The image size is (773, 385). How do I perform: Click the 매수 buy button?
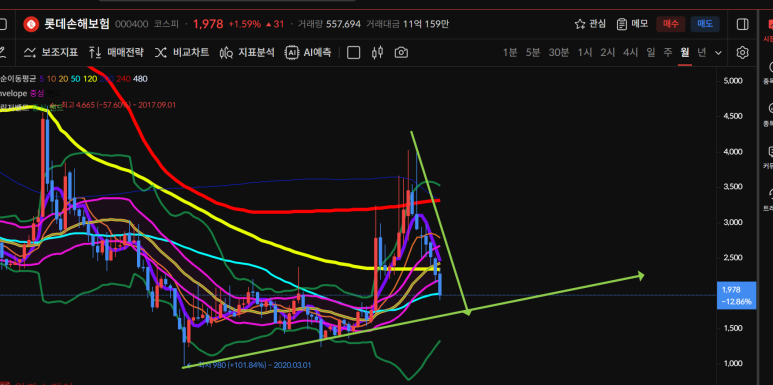pos(670,24)
